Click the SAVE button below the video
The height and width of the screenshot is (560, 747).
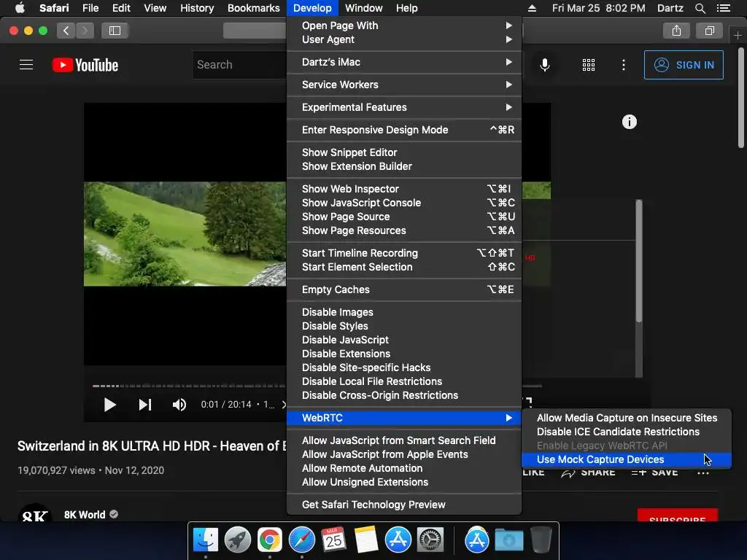tap(654, 472)
